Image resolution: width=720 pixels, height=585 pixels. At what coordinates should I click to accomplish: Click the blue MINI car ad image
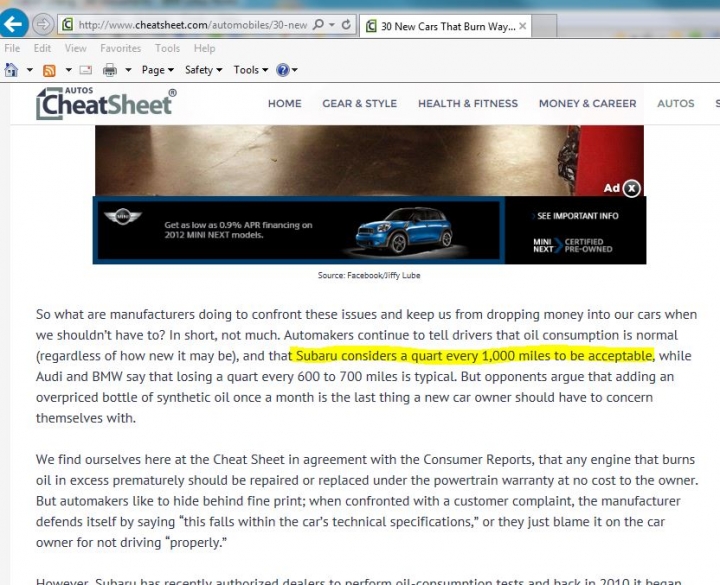pos(404,231)
